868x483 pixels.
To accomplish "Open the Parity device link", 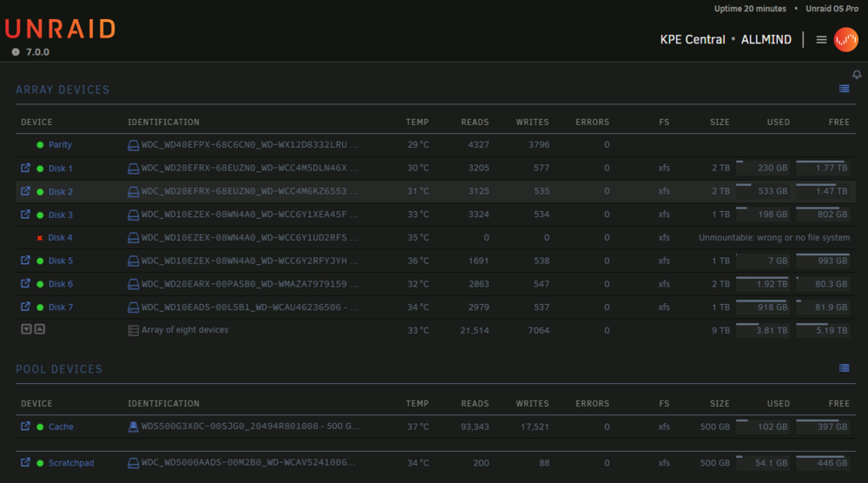I will tap(60, 144).
